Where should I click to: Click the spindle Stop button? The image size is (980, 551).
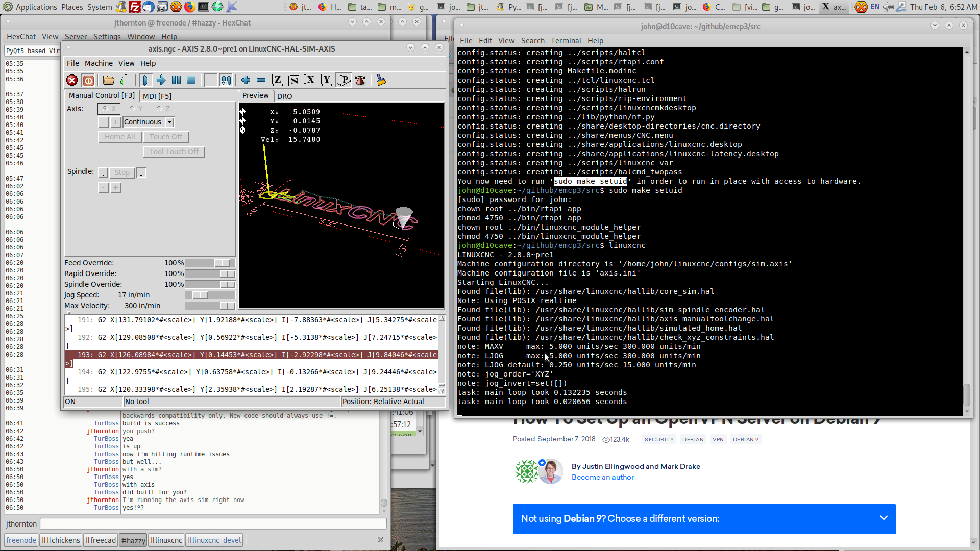click(x=122, y=172)
